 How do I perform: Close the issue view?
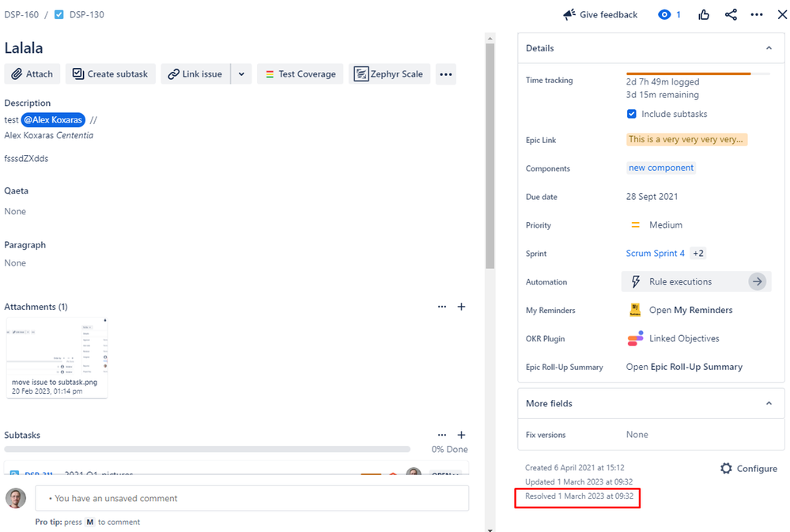pyautogui.click(x=782, y=14)
